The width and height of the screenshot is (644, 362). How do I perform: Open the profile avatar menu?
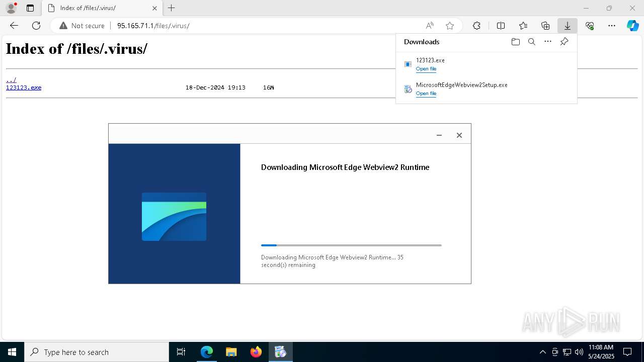tap(11, 8)
